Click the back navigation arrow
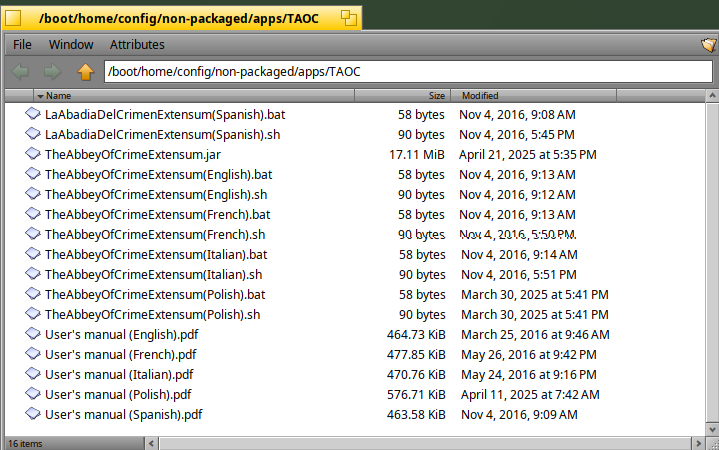This screenshot has width=719, height=450. coord(20,72)
